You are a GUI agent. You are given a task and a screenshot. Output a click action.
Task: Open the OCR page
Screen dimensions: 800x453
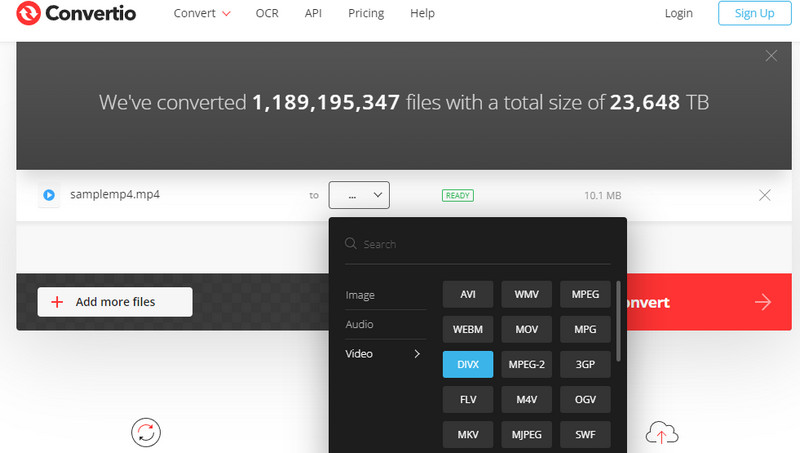point(267,13)
